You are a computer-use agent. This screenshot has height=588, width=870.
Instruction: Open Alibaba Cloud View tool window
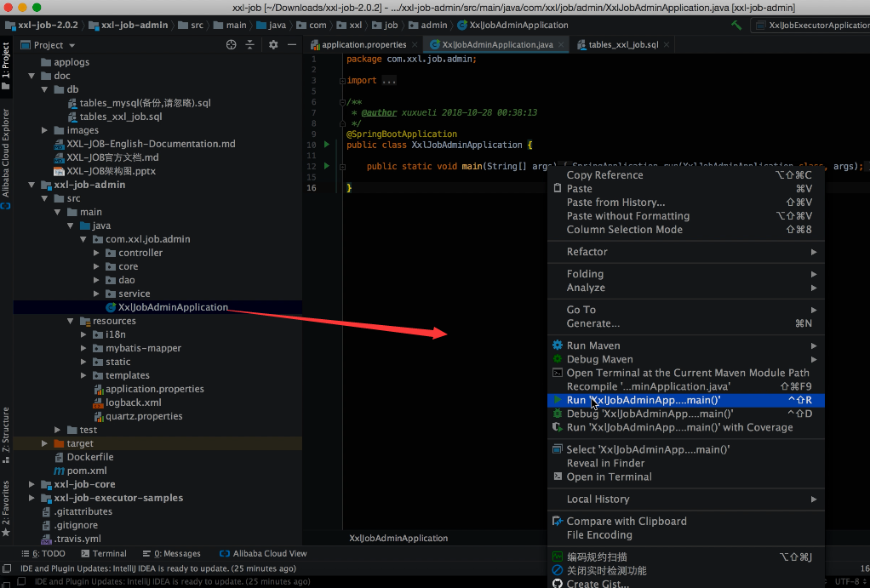pos(263,554)
